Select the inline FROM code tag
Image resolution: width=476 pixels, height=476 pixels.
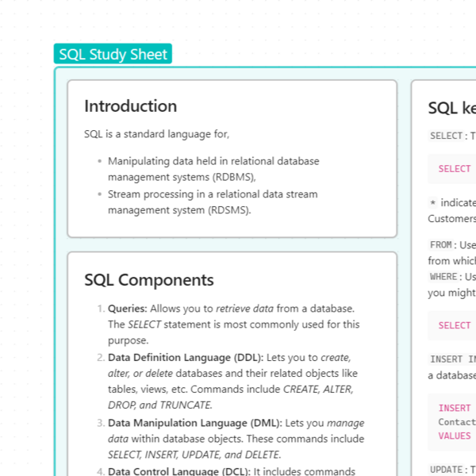[441, 245]
